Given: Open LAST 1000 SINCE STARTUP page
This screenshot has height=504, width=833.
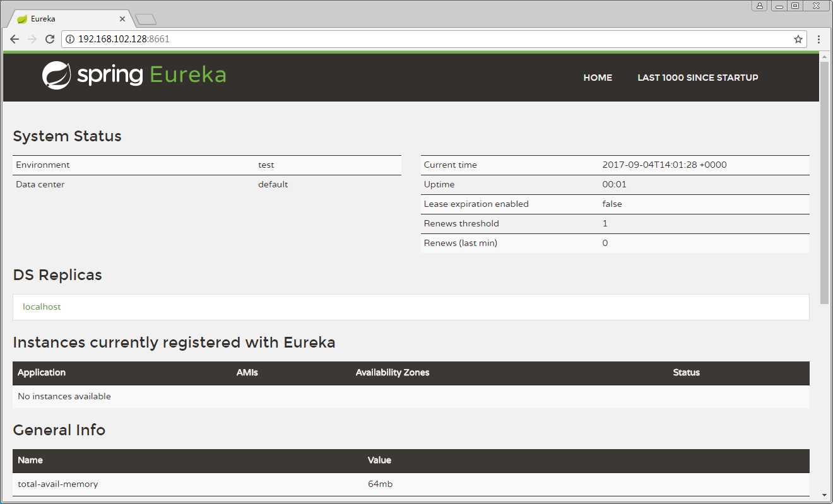Looking at the screenshot, I should coord(698,78).
